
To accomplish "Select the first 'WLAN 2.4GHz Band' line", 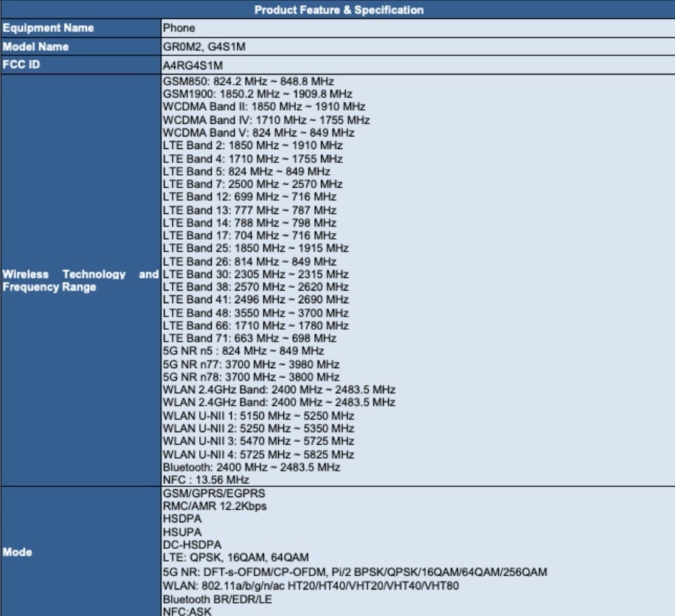I will (x=279, y=390).
